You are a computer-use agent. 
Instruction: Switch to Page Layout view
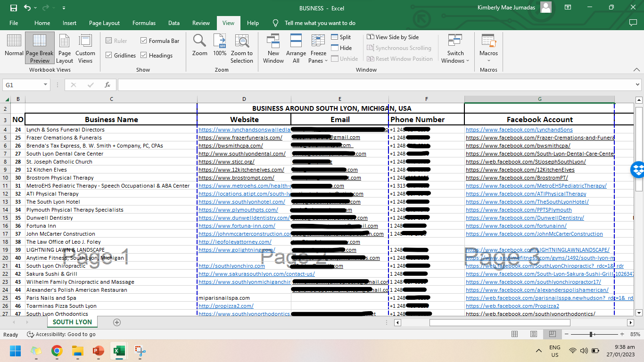[65, 49]
